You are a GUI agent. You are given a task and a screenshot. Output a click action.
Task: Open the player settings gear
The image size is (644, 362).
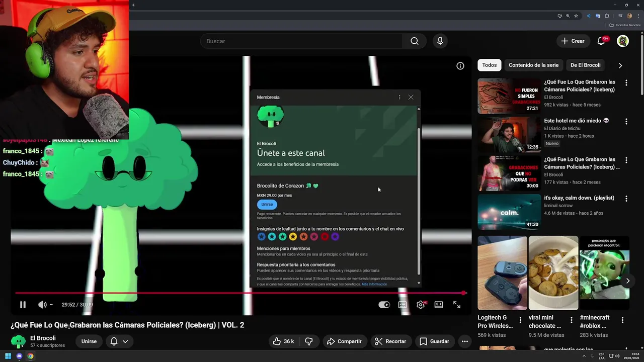click(x=421, y=305)
